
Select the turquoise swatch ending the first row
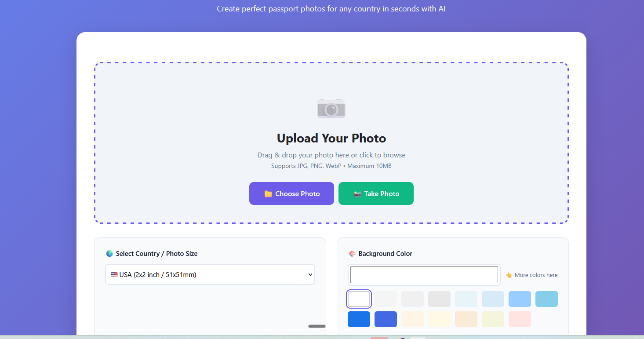[x=546, y=299]
